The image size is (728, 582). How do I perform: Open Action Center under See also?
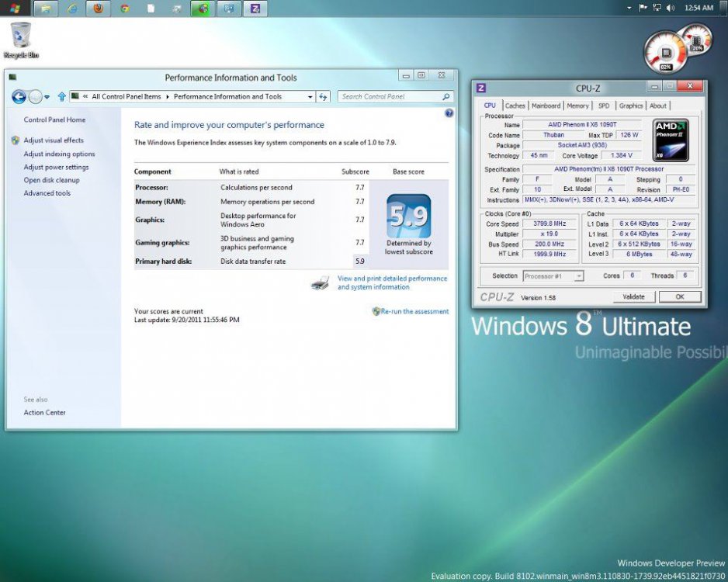(44, 412)
